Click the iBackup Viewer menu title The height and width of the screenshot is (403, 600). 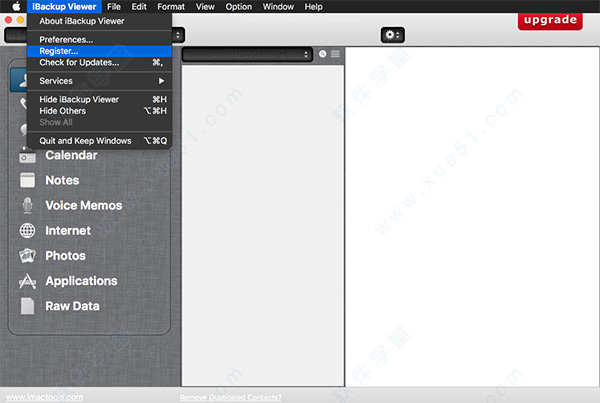[x=64, y=7]
